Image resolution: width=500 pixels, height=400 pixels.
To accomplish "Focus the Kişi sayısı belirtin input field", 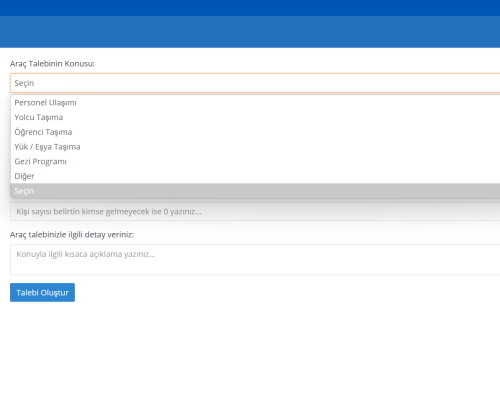I will click(x=255, y=211).
